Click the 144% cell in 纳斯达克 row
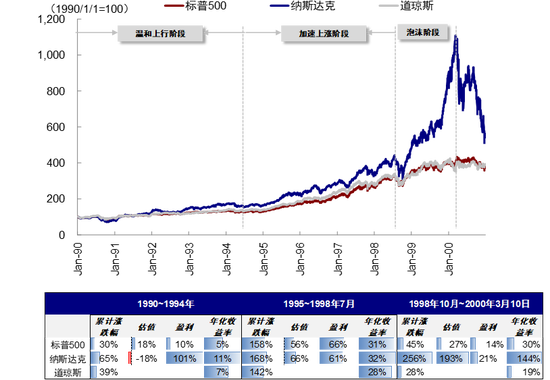Image resolution: width=550 pixels, height=380 pixels. 529,359
